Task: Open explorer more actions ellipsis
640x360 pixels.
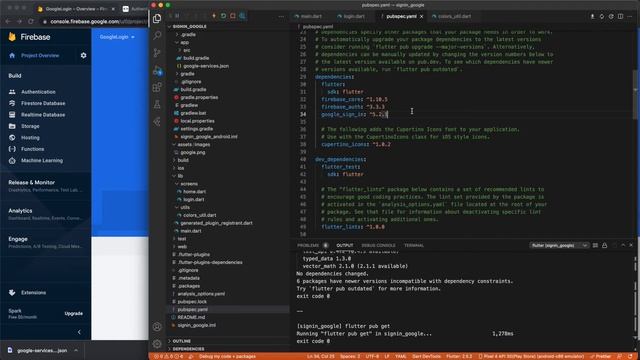Action: (281, 16)
